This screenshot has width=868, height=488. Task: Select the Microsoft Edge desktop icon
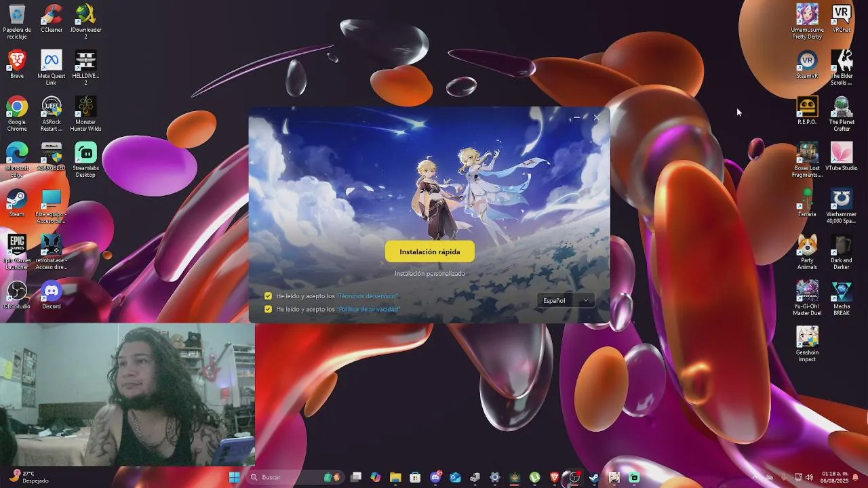coord(17,160)
